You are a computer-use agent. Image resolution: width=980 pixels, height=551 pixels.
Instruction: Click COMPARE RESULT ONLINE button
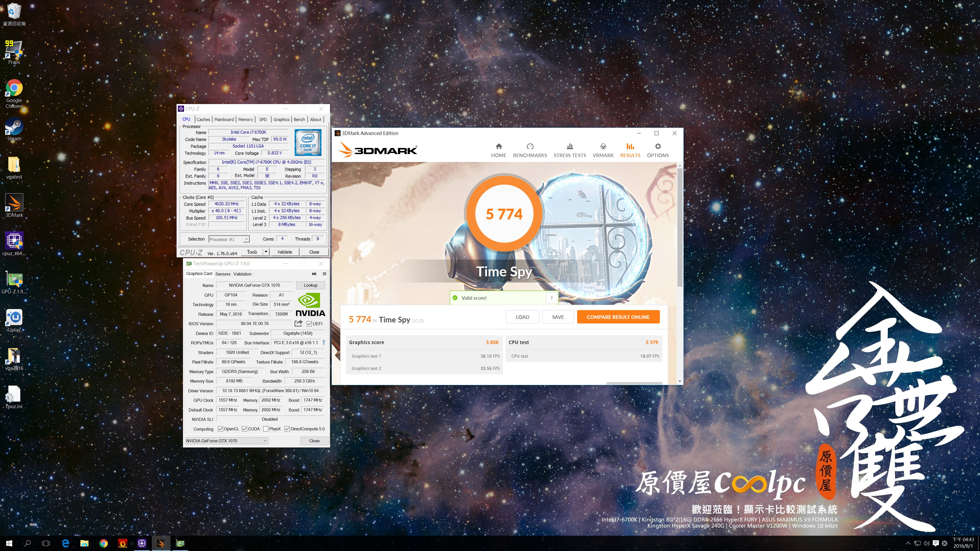point(618,317)
